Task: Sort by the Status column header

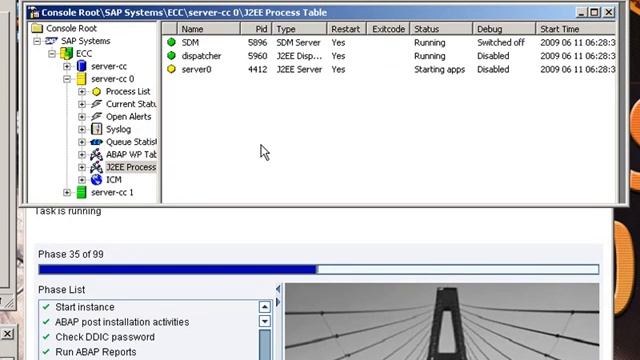Action: [x=441, y=29]
